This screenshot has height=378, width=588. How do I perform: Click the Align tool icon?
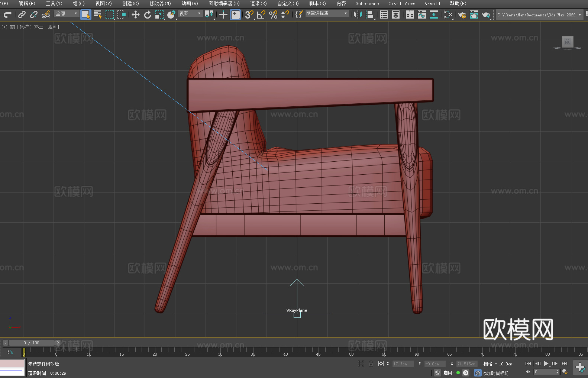(x=370, y=14)
